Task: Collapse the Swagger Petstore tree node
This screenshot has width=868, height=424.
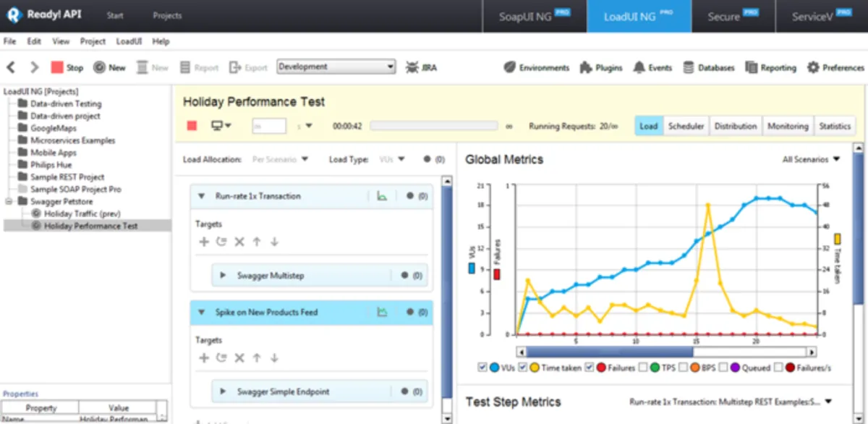Action: 9,201
